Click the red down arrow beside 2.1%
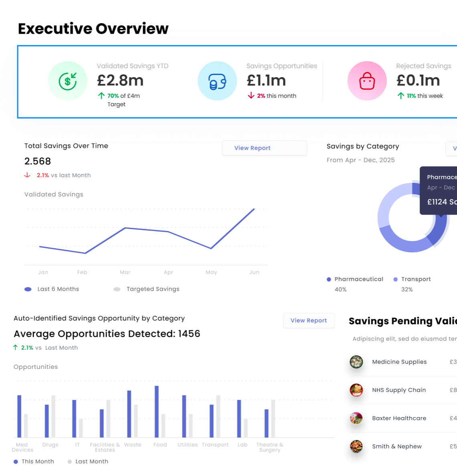 (27, 175)
